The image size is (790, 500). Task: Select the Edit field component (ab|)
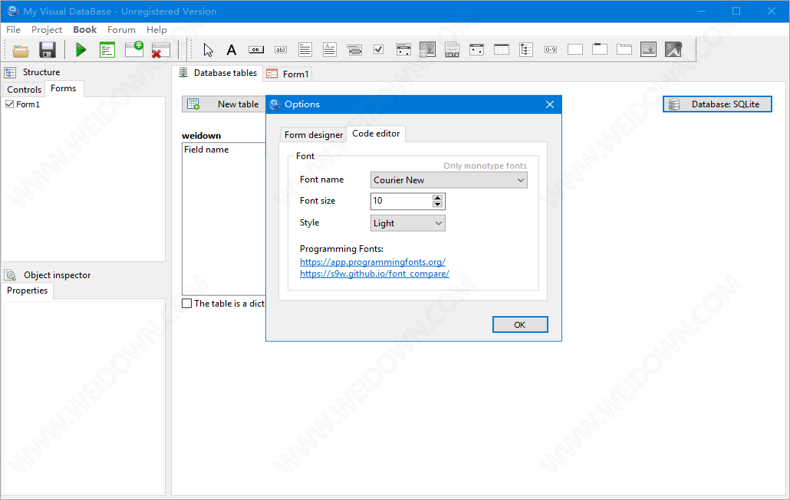281,49
